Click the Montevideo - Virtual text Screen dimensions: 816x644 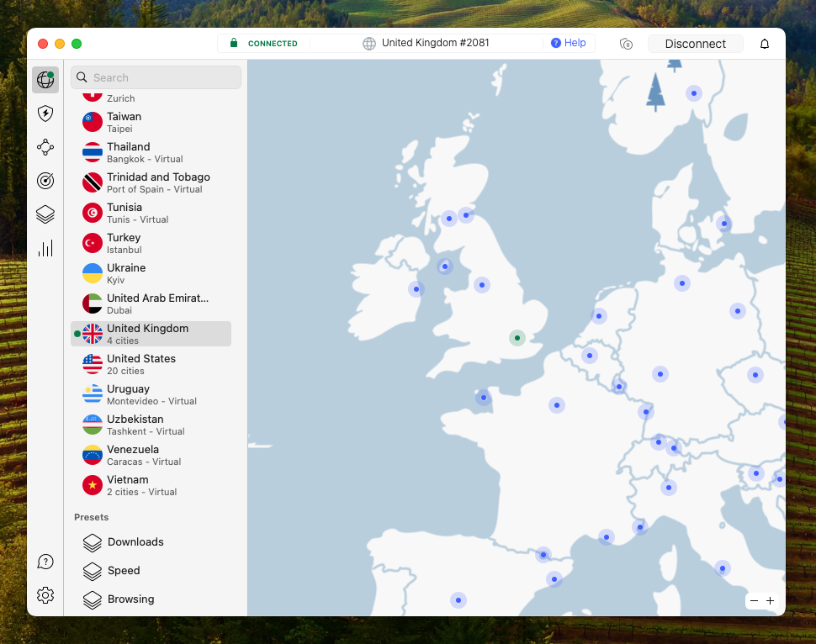(x=151, y=401)
